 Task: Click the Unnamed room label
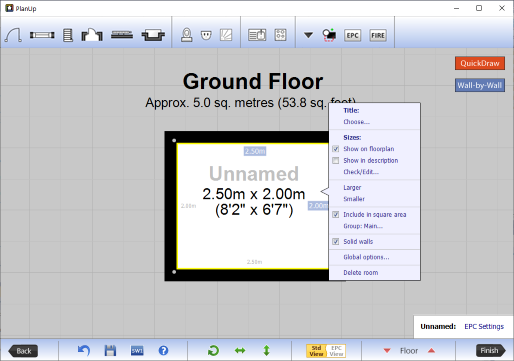254,174
